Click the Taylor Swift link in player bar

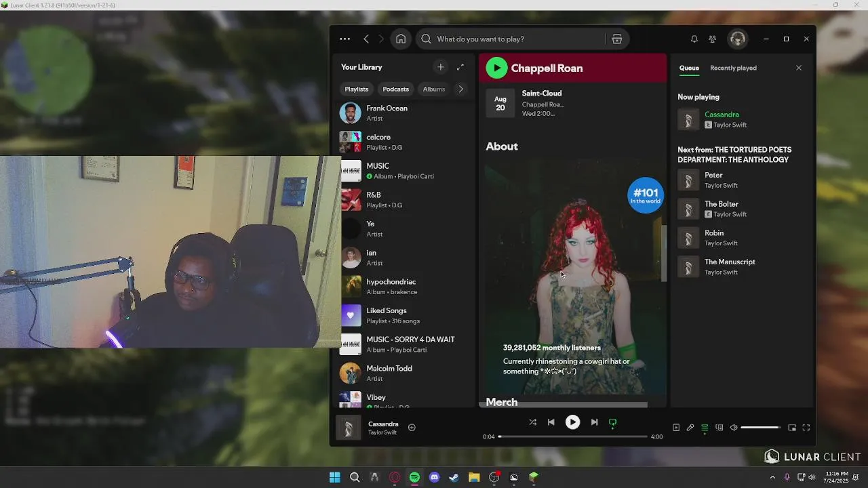[382, 432]
